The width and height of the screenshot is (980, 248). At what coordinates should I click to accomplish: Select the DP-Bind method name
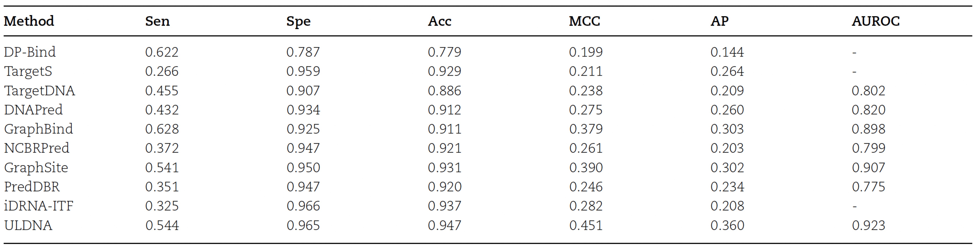[30, 52]
